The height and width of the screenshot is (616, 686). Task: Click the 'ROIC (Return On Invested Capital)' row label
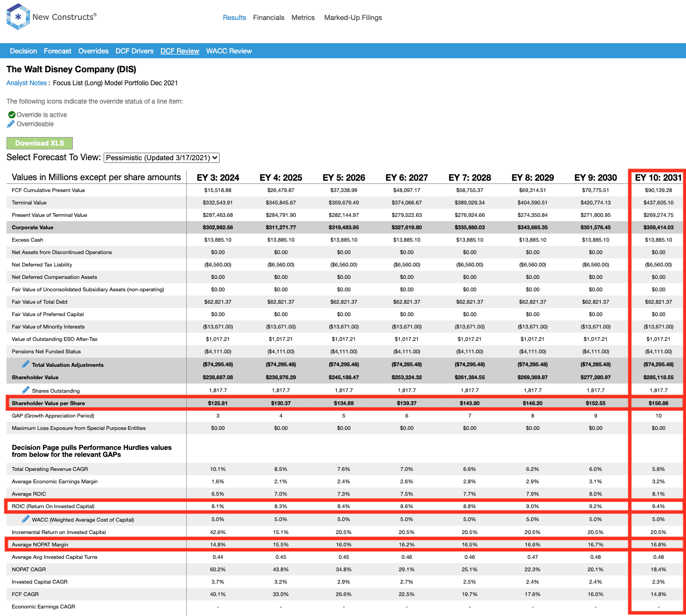click(53, 507)
